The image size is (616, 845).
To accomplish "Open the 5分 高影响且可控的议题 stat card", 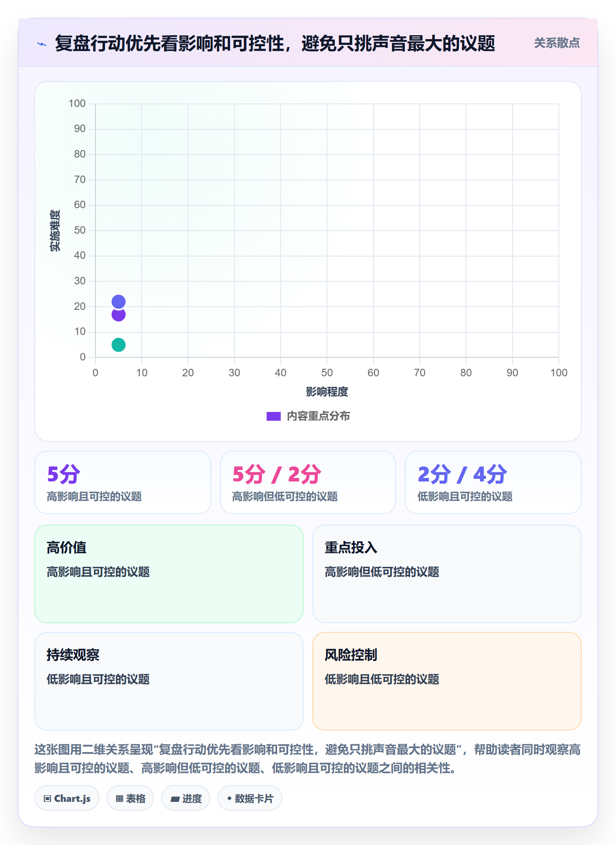I will pos(123,482).
